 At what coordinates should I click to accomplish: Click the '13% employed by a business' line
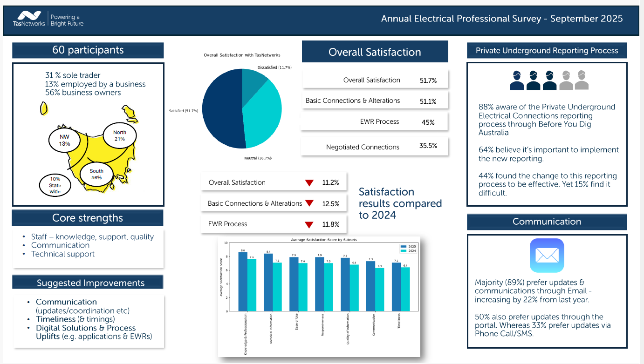click(95, 84)
